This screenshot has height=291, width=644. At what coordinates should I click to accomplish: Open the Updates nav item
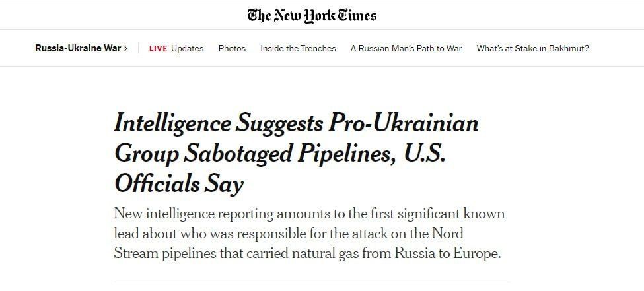click(188, 48)
